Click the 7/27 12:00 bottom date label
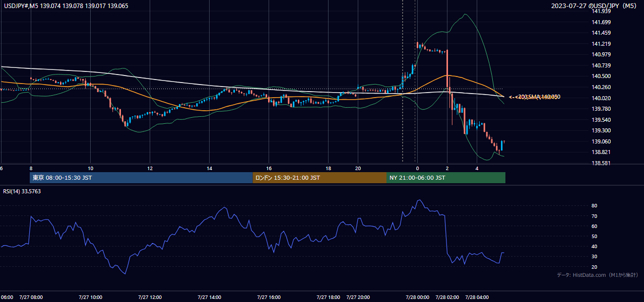644x302 pixels. point(150,297)
